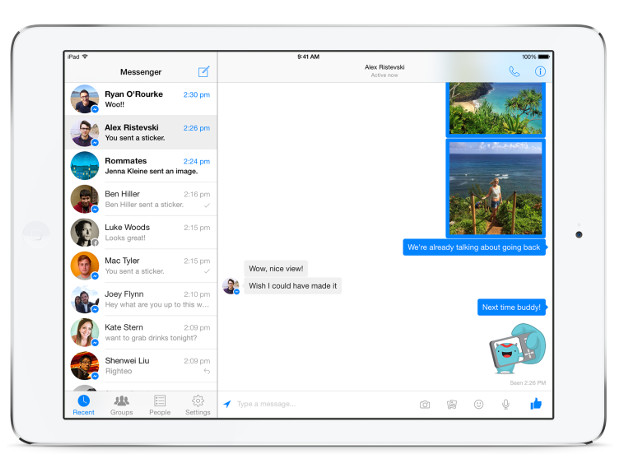Switch to the People tab

click(x=160, y=405)
